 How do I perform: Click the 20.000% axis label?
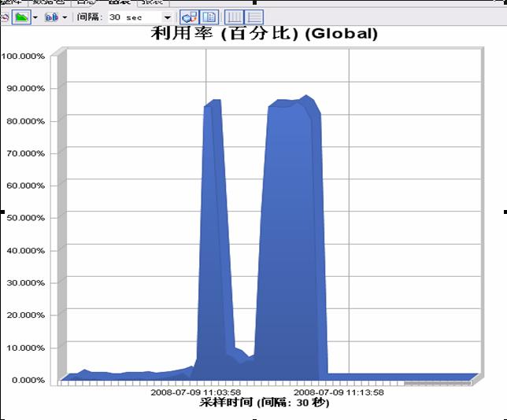25,315
